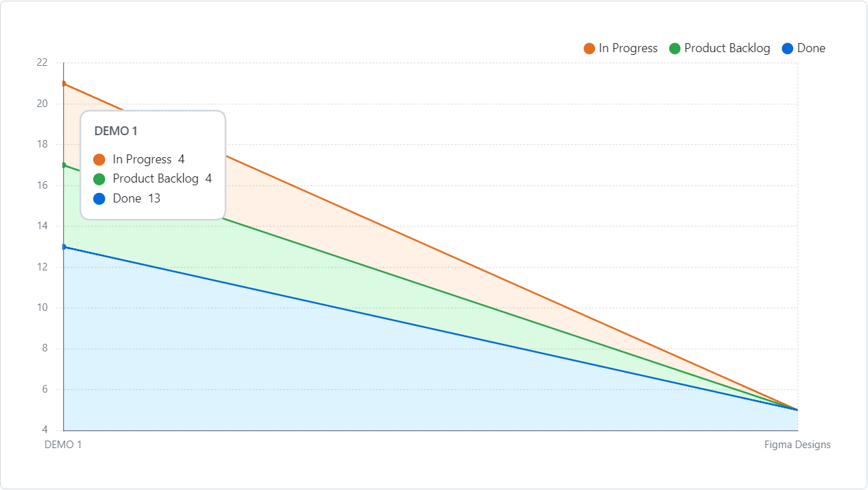Click the green Product Backlog legend dot
Viewport: 868px width, 490px height.
click(675, 49)
